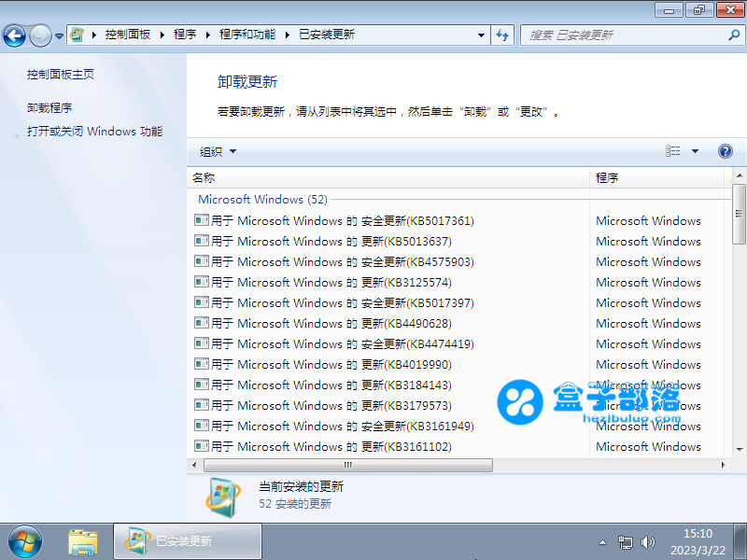Click the network tray icon

coord(625,542)
